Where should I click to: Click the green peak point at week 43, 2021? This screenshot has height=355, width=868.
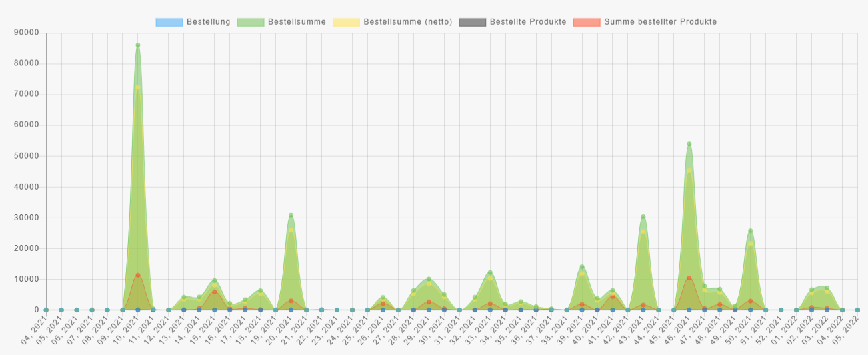pos(643,217)
